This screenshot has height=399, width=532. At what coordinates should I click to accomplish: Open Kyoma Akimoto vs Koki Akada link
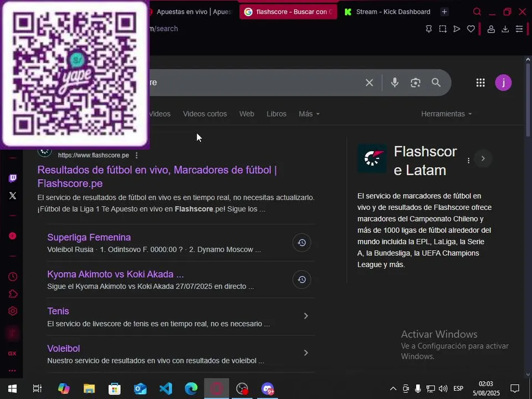(115, 274)
